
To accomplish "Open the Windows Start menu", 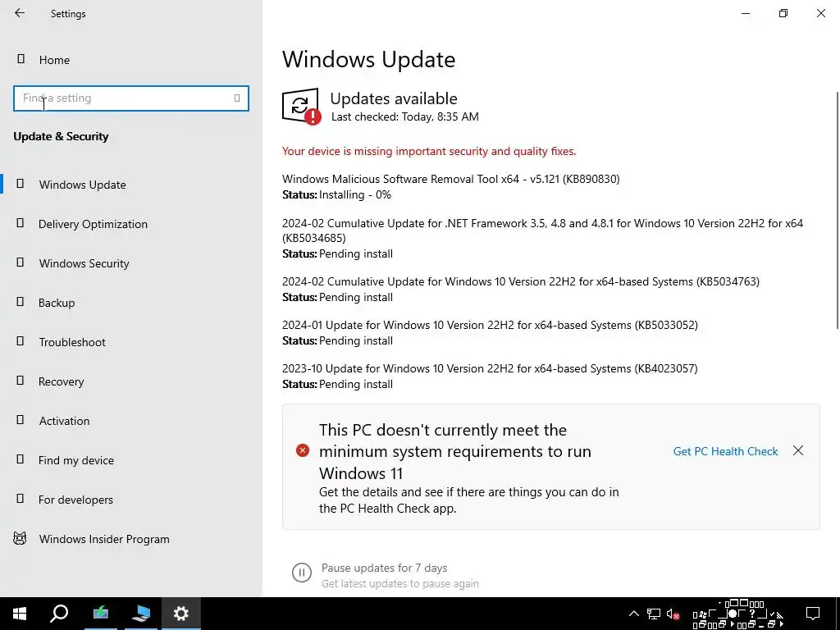I will (20, 614).
